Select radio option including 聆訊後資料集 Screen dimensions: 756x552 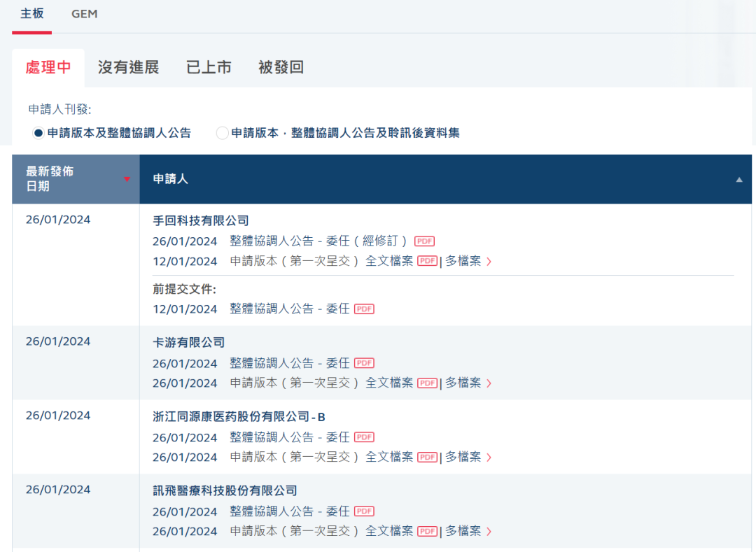tap(223, 133)
